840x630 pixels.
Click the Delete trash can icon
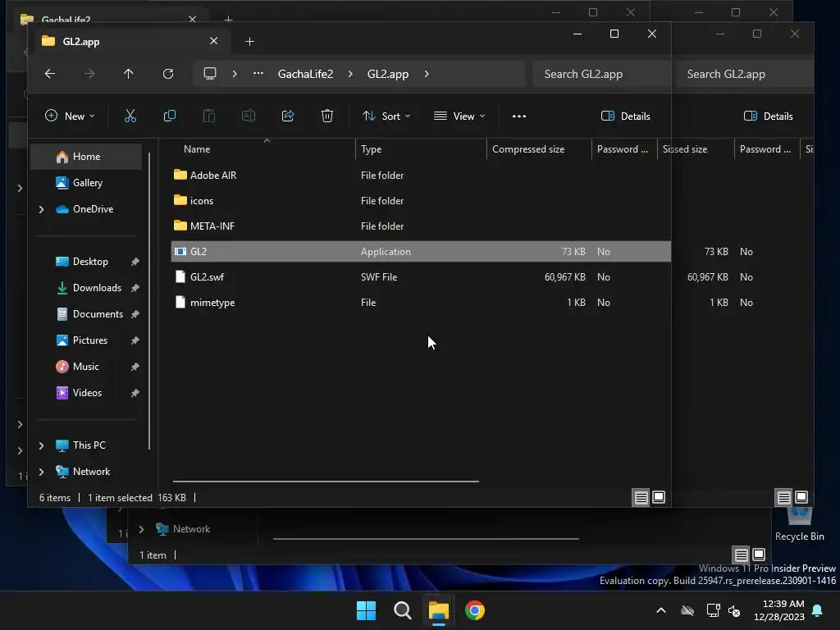coord(327,116)
